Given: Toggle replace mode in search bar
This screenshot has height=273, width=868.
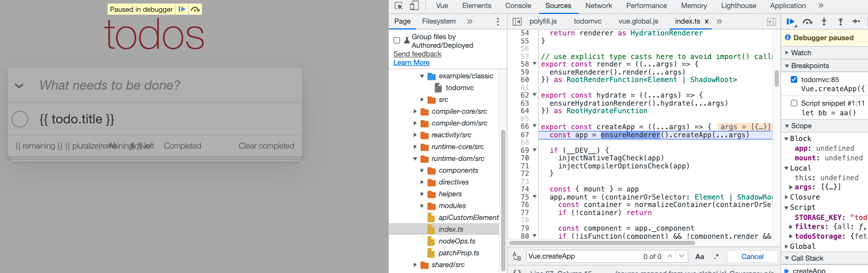Looking at the screenshot, I should pos(517,256).
